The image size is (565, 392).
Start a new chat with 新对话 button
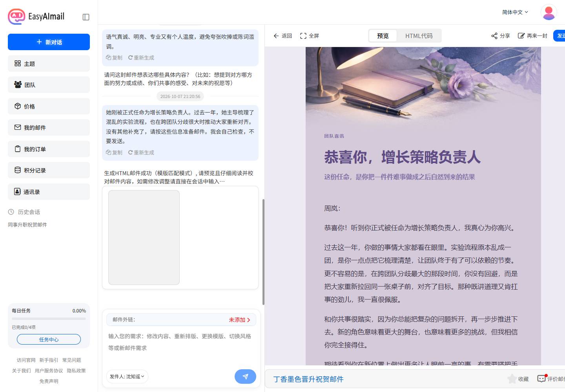click(49, 42)
